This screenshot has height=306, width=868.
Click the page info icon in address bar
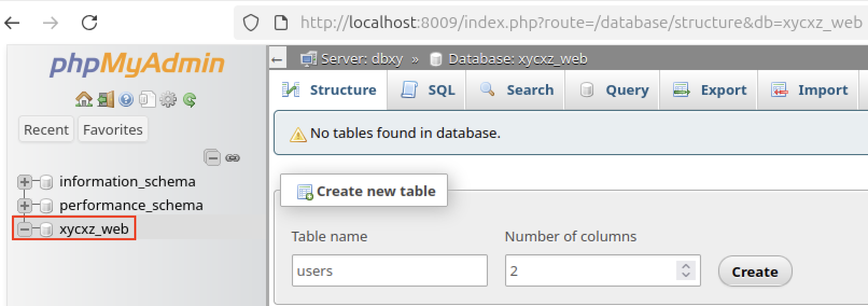[x=281, y=23]
